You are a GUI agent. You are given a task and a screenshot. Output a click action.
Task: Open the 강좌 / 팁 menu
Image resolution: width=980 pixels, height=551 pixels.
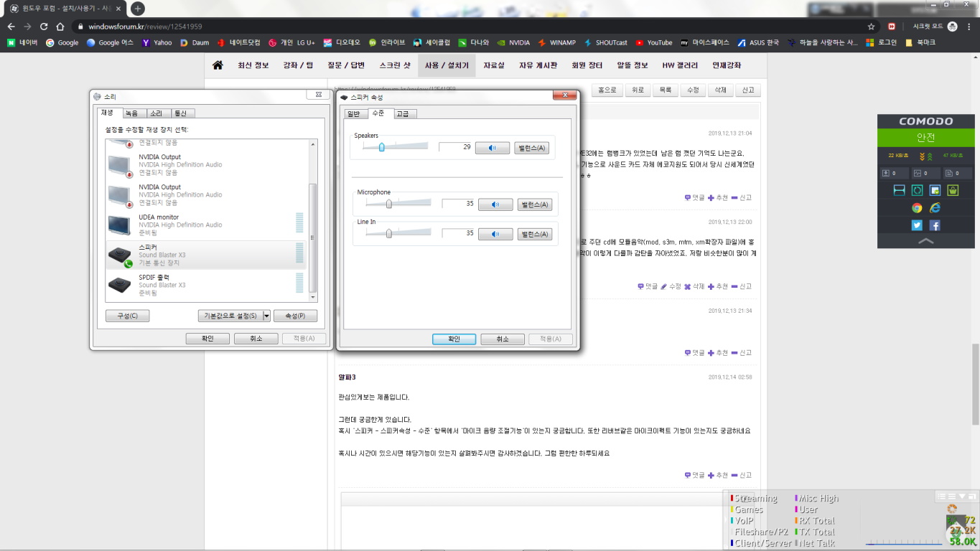(299, 65)
